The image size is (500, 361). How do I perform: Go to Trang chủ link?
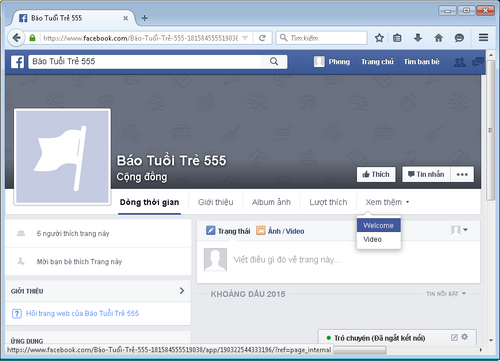pyautogui.click(x=377, y=62)
